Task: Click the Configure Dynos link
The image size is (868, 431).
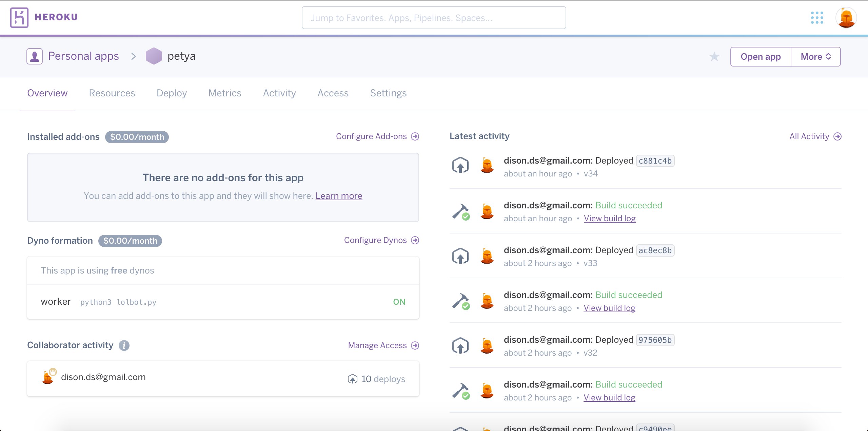Action: pyautogui.click(x=375, y=240)
